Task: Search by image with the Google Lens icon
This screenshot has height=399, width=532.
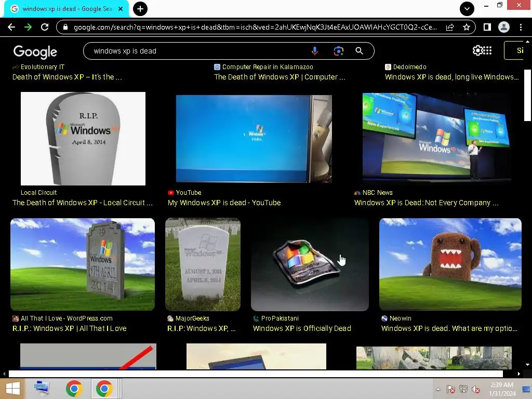Action: (338, 51)
